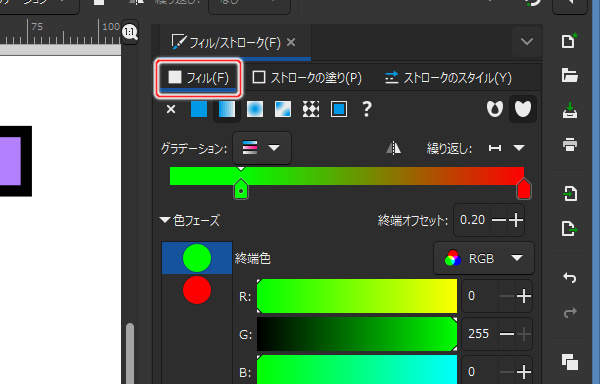The image size is (600, 384).
Task: Click the green-to-red gradient bar
Action: (x=347, y=176)
